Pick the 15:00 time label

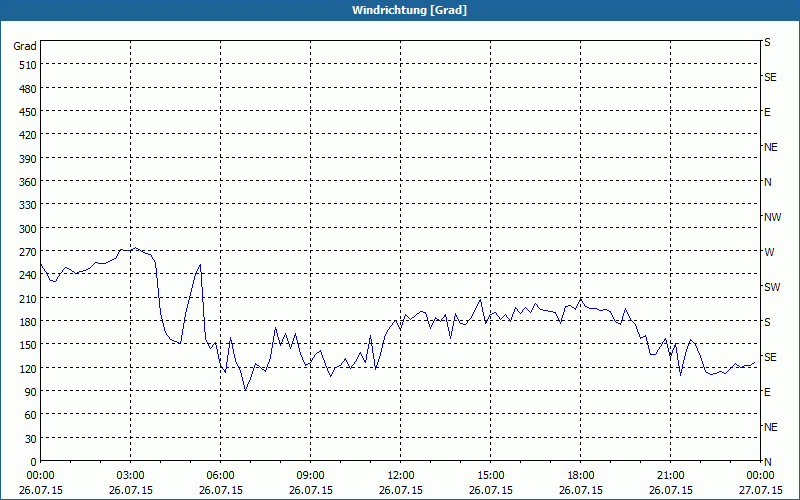[490, 476]
